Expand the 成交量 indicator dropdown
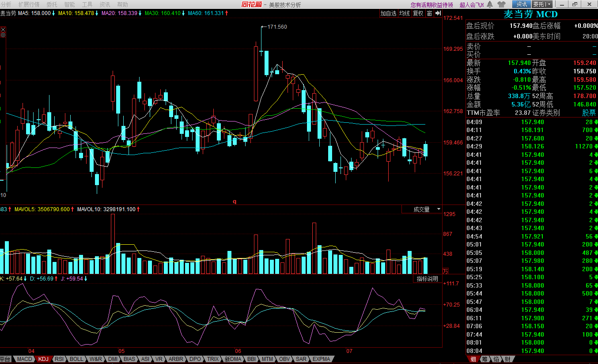Viewport: 598px width, 364px height. tap(439, 209)
